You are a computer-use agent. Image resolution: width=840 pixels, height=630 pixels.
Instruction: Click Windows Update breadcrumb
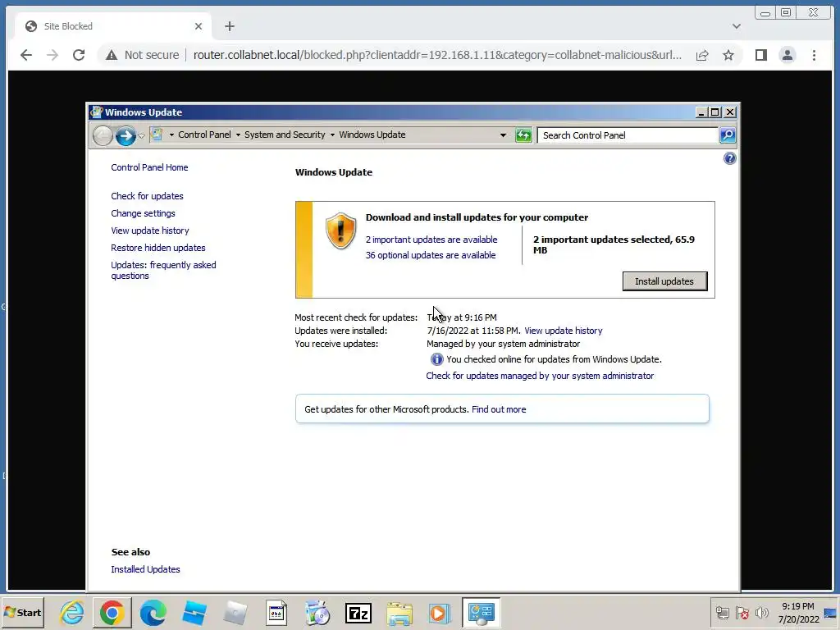(x=372, y=135)
